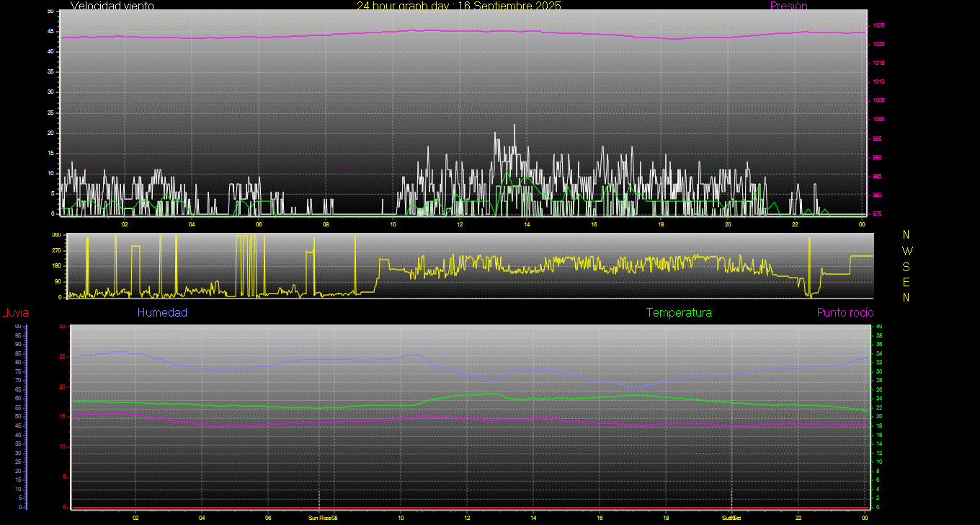The height and width of the screenshot is (525, 980).
Task: Click the "Velocidad viento" chart label
Action: [112, 6]
